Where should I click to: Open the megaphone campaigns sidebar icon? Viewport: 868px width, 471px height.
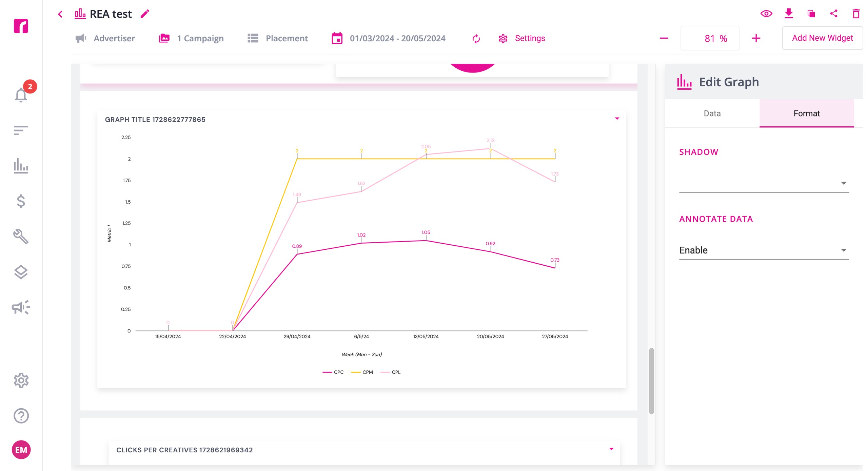point(21,307)
